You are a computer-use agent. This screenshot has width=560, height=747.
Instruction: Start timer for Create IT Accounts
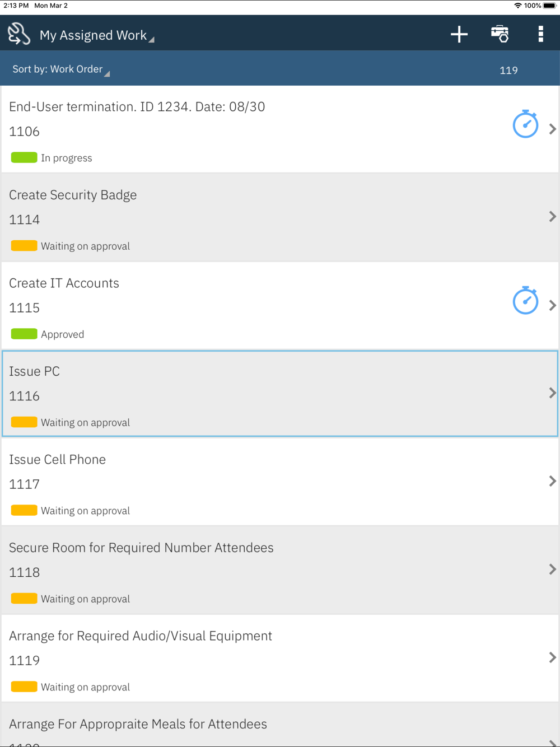tap(525, 300)
